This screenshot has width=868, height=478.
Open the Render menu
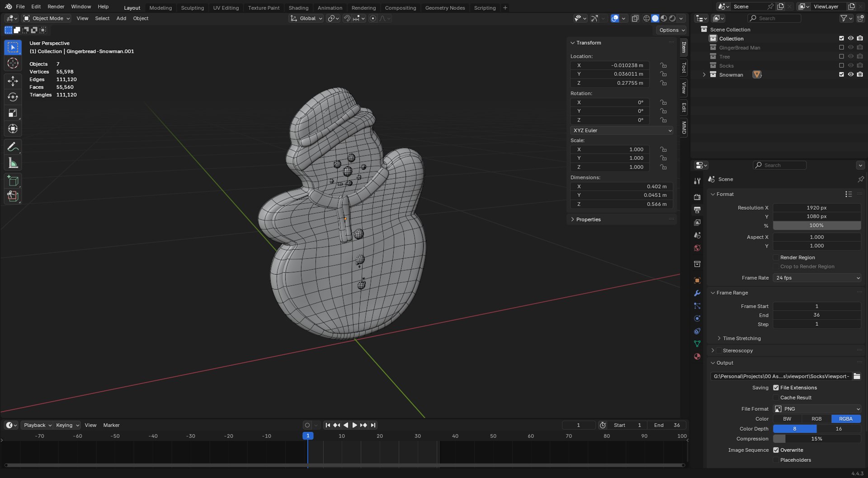[56, 7]
